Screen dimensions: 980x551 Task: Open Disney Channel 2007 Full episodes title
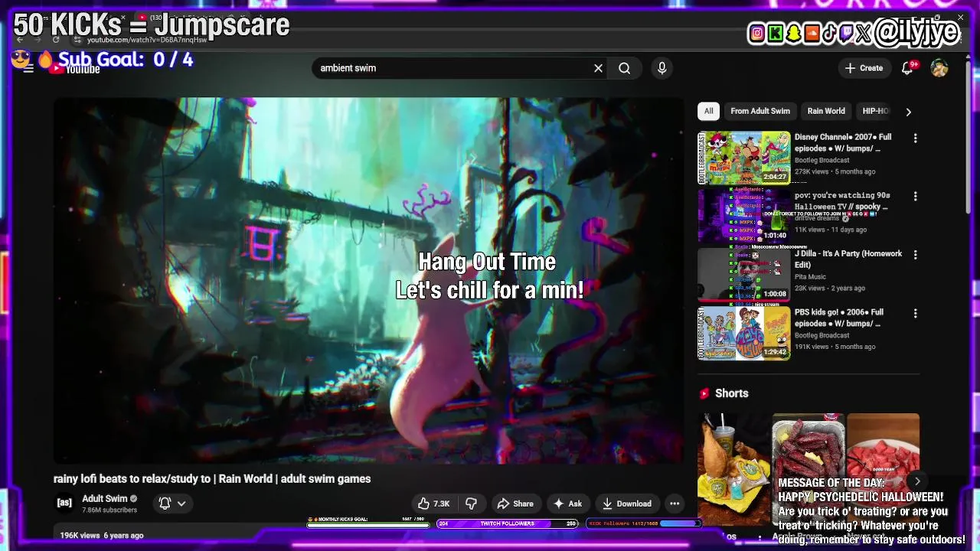coord(843,143)
